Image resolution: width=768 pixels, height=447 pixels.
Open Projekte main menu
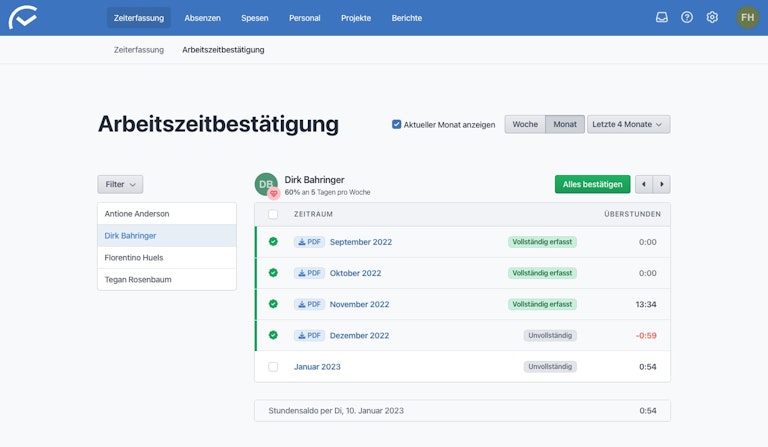coord(356,18)
